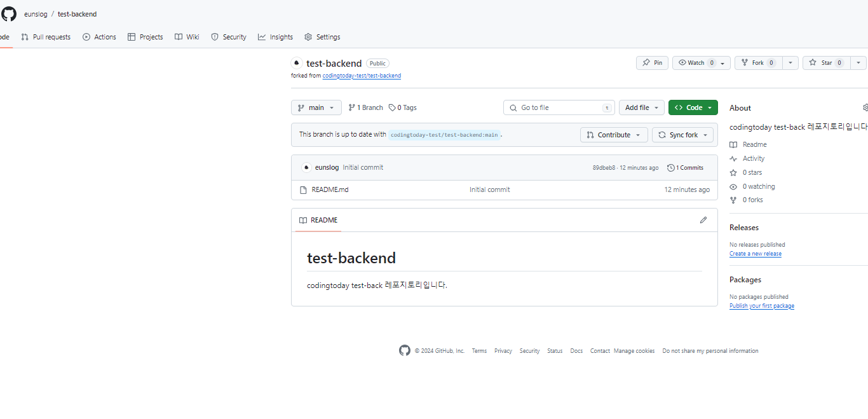This screenshot has height=419, width=868.
Task: Switch to the Projects tab
Action: click(x=146, y=37)
